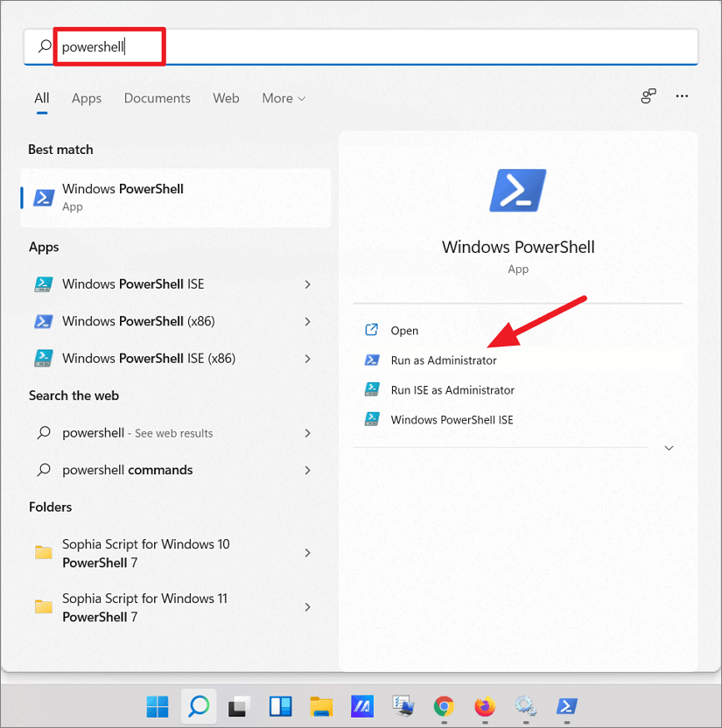
Task: Expand the 'powershell commands' web suggestion arrow
Action: pyautogui.click(x=307, y=470)
